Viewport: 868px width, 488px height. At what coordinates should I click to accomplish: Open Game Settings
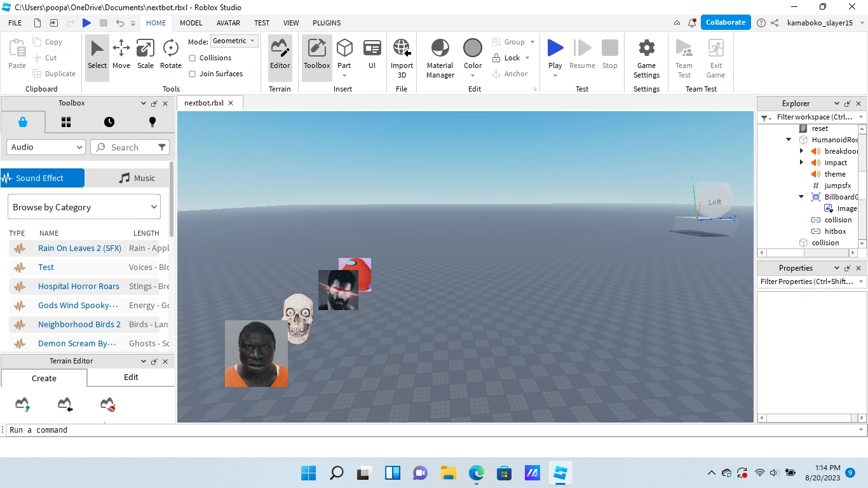tap(646, 54)
